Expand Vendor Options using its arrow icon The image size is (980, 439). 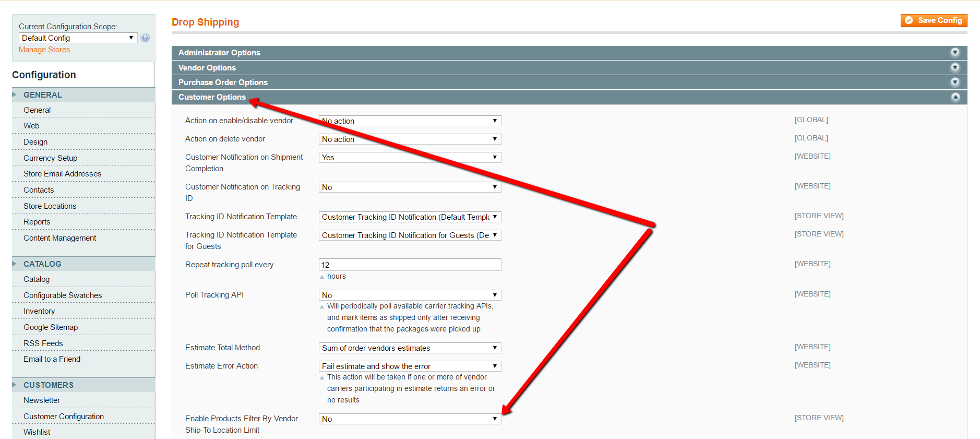click(x=955, y=67)
